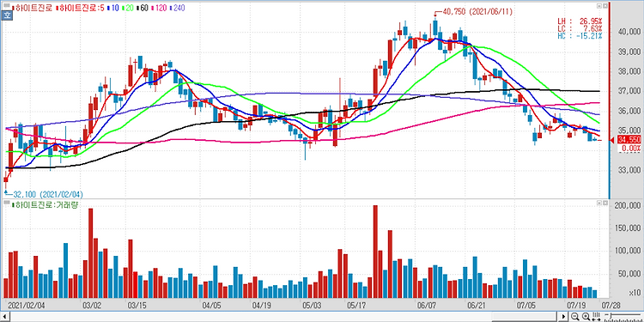This screenshot has width=644, height=322.
Task: Select the 240-day moving average legend
Action: 177,8
